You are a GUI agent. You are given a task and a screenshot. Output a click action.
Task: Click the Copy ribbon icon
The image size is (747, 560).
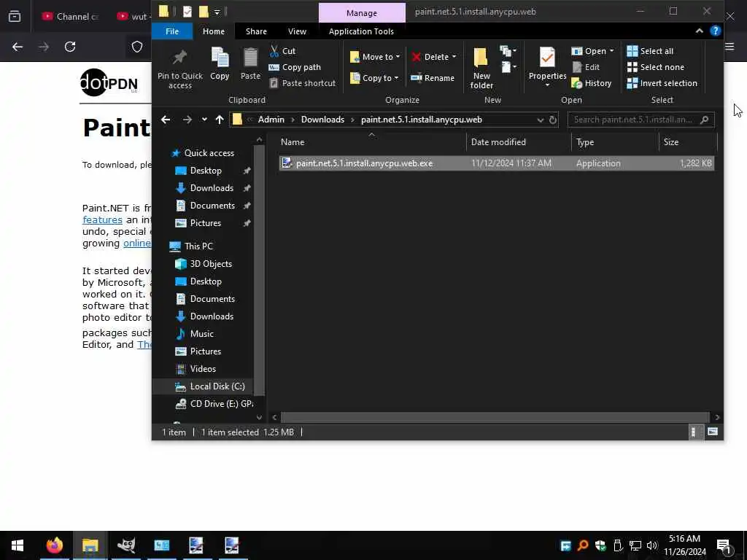[x=220, y=64]
